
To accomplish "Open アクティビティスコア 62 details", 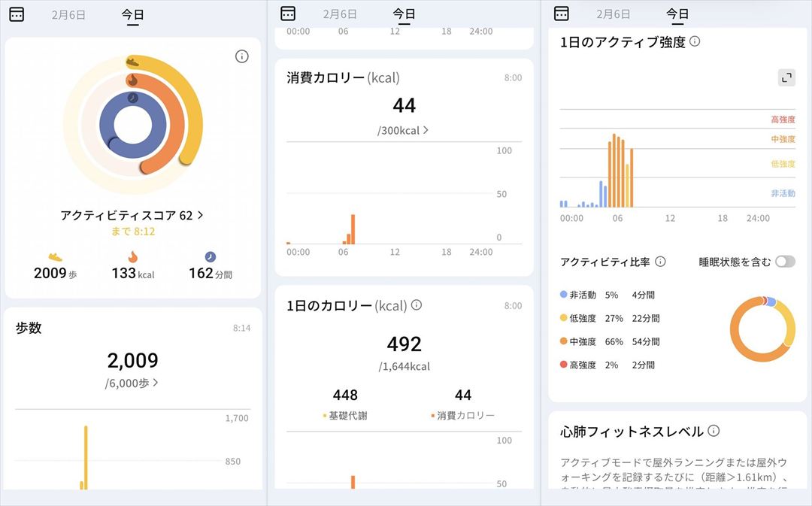I will coord(132,215).
